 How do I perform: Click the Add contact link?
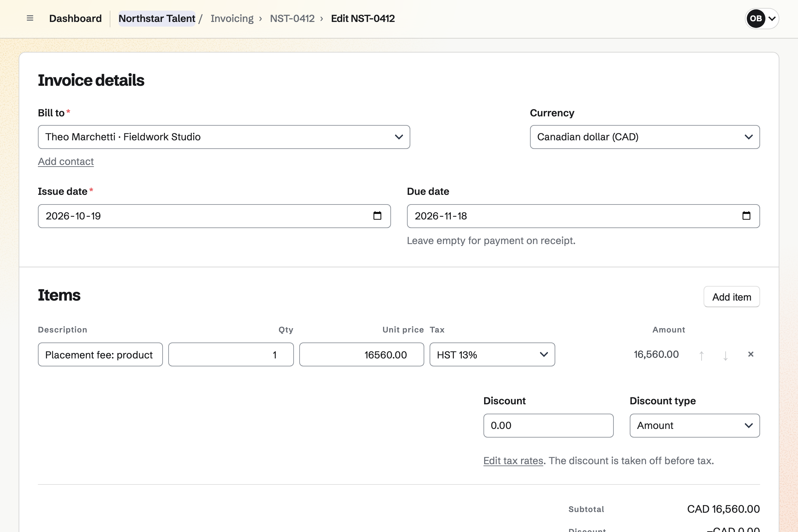pos(66,162)
